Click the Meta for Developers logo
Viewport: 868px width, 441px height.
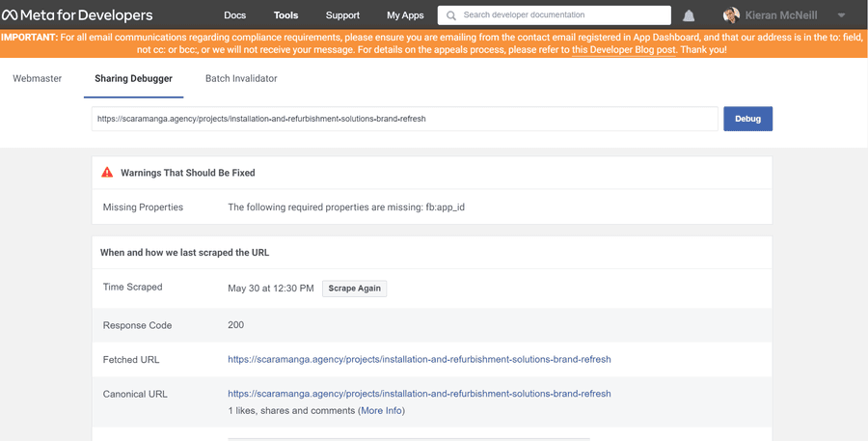[x=77, y=15]
